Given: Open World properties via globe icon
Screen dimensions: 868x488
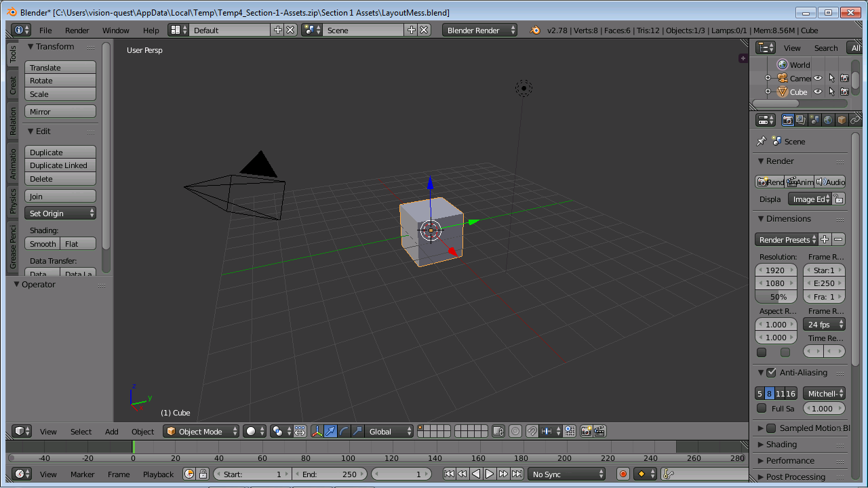Looking at the screenshot, I should [828, 120].
